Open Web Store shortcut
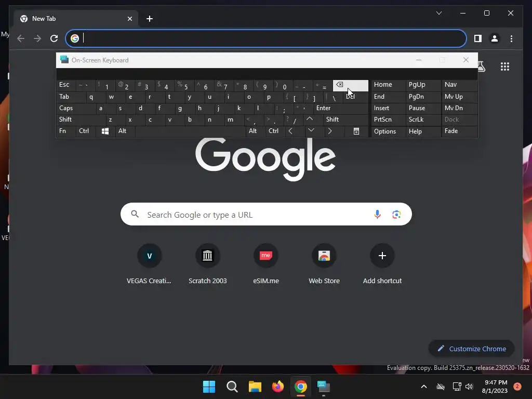This screenshot has width=532, height=399. [324, 264]
